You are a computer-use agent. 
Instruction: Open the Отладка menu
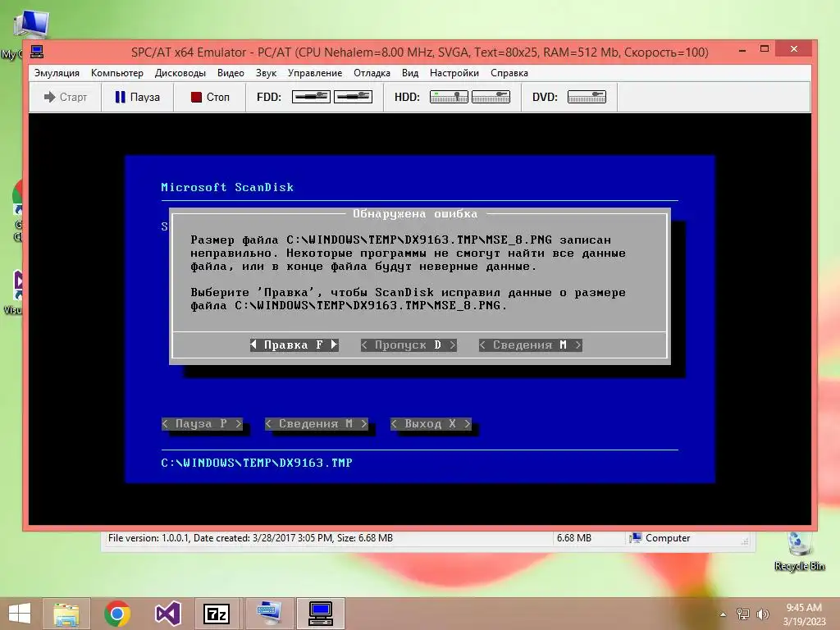[x=372, y=73]
